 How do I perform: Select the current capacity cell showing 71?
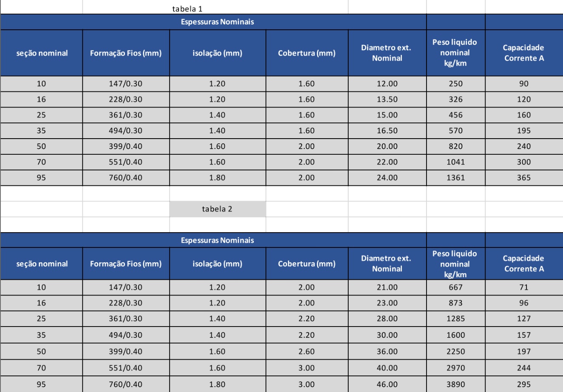point(523,287)
